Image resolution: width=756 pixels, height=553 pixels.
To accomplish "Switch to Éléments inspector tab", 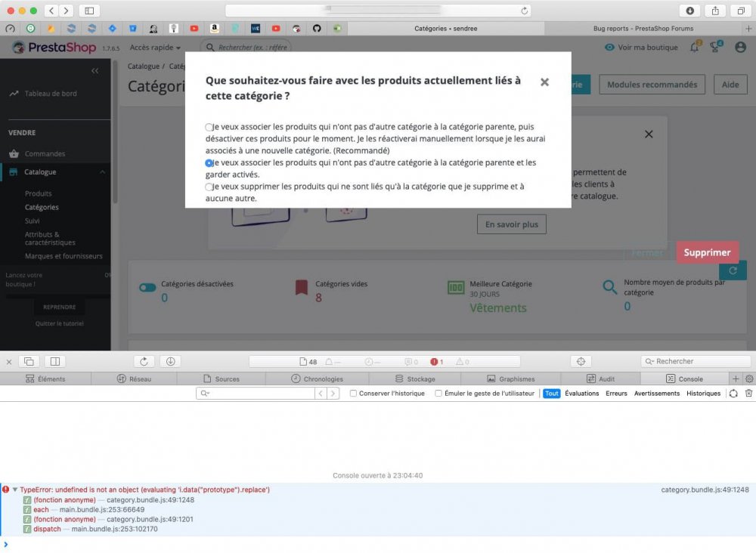I will coord(45,379).
